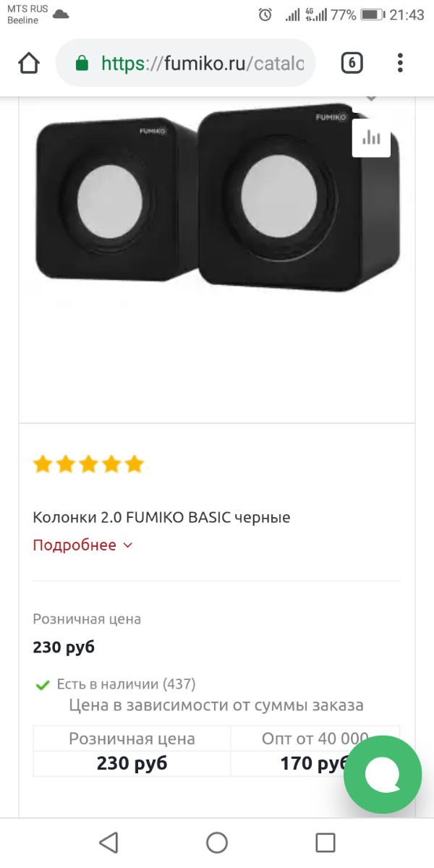Select the Розничная цена table column
This screenshot has width=434, height=868.
pos(132,739)
